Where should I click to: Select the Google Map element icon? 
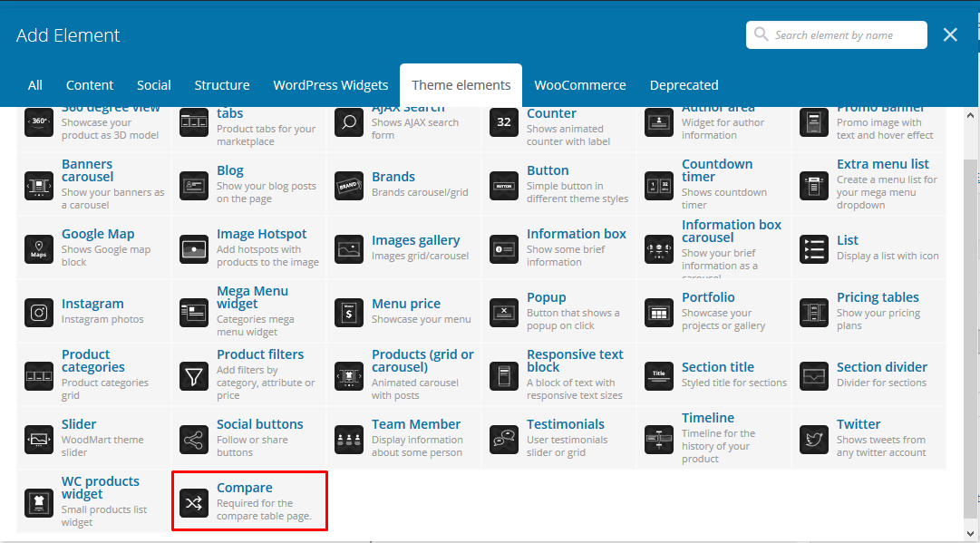39,248
